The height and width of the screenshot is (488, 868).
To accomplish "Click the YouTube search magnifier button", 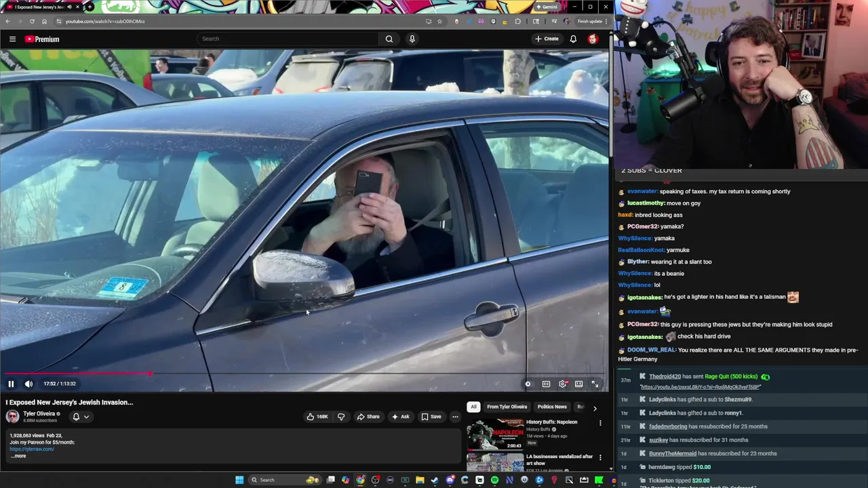I will pos(389,39).
